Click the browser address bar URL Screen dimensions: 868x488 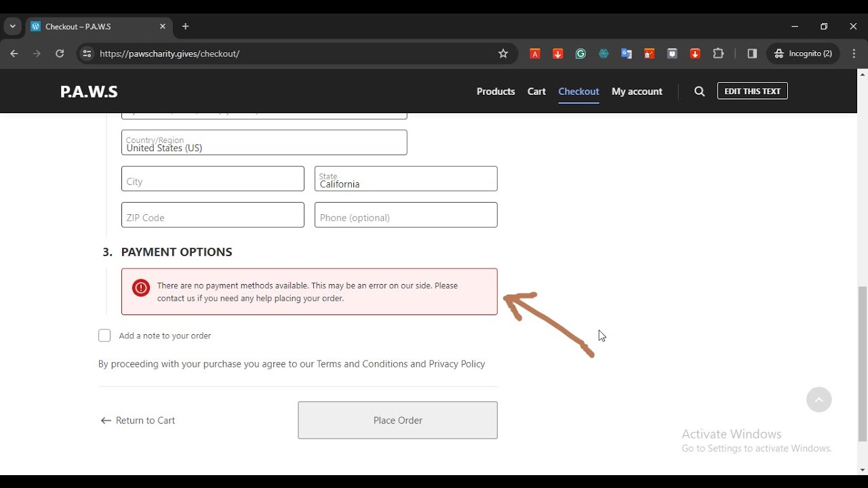tap(170, 54)
